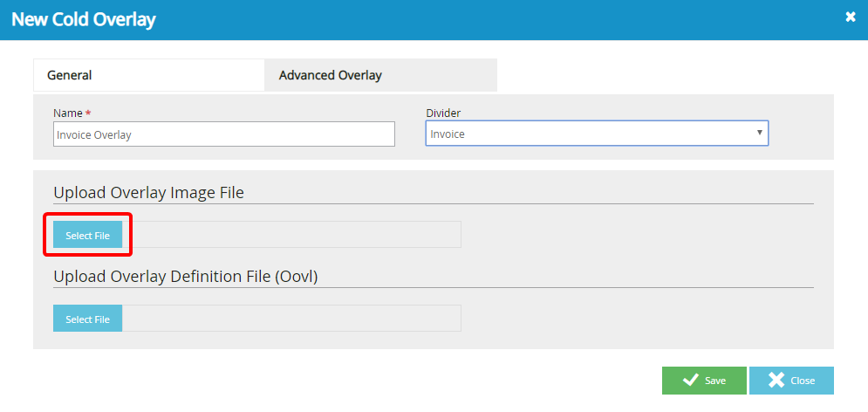Click the Upload Overlay Image File heading
868x412 pixels.
pyautogui.click(x=148, y=192)
